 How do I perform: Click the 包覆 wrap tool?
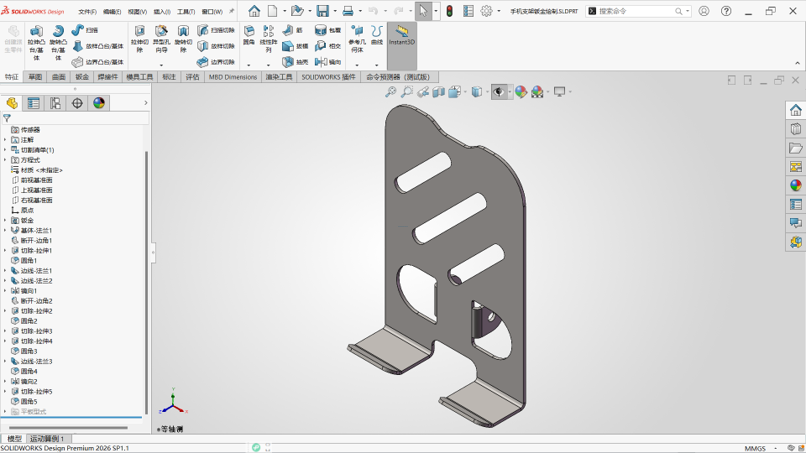[x=328, y=30]
